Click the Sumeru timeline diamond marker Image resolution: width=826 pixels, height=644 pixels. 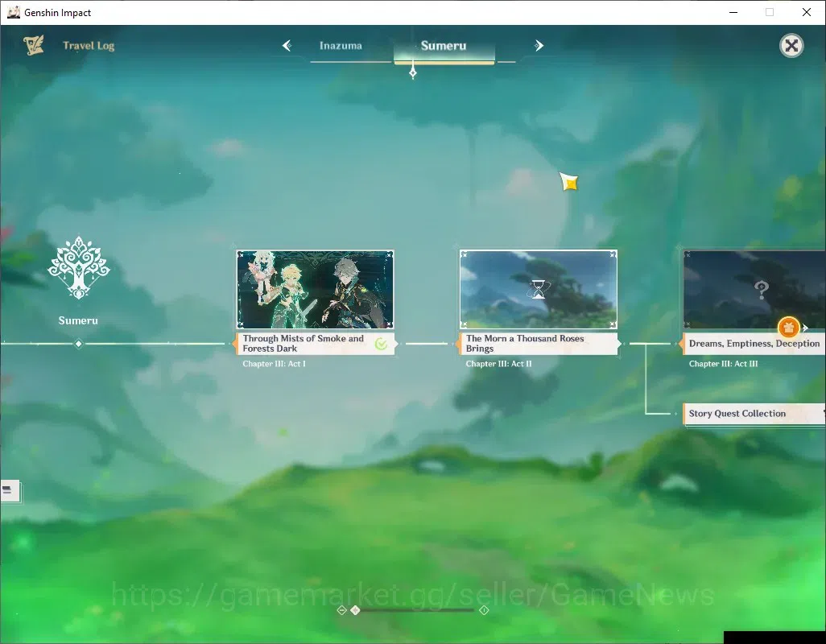tap(78, 344)
